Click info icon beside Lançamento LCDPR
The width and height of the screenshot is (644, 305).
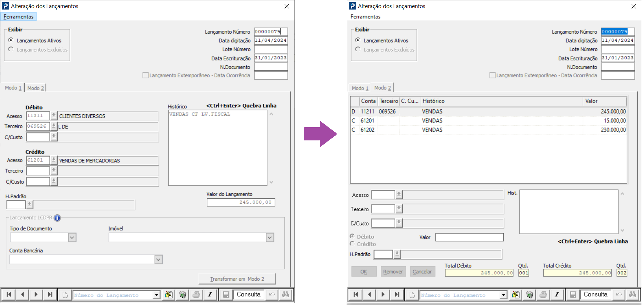click(x=57, y=218)
